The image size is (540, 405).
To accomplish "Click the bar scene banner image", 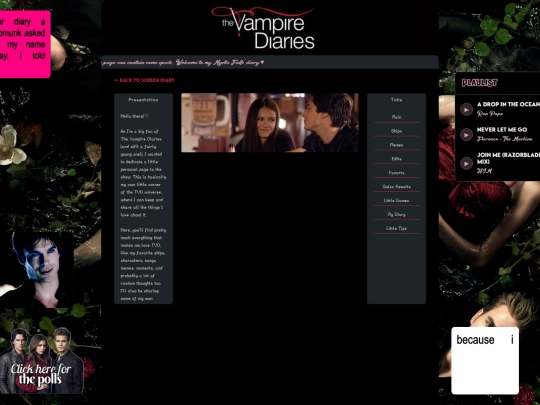I will (270, 123).
